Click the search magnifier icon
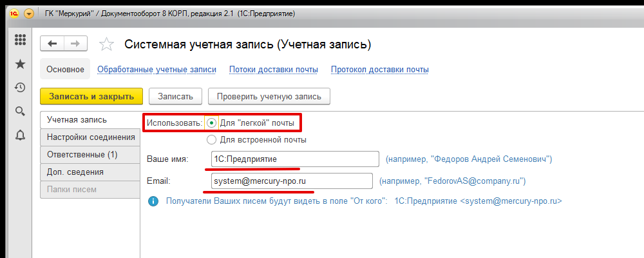 (20, 112)
